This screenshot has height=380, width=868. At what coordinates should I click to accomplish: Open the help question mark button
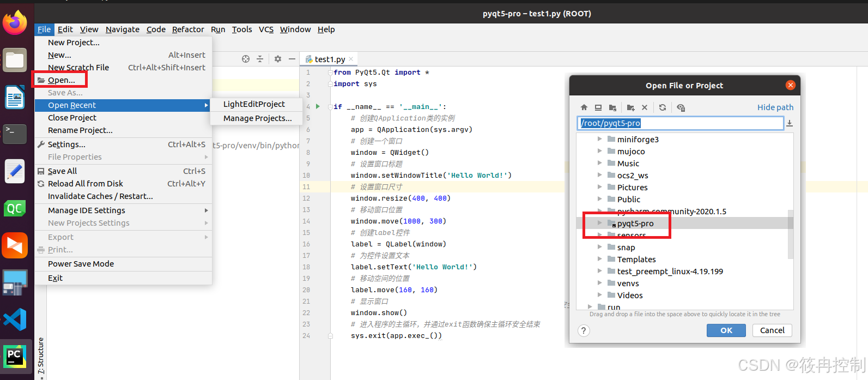pos(584,330)
